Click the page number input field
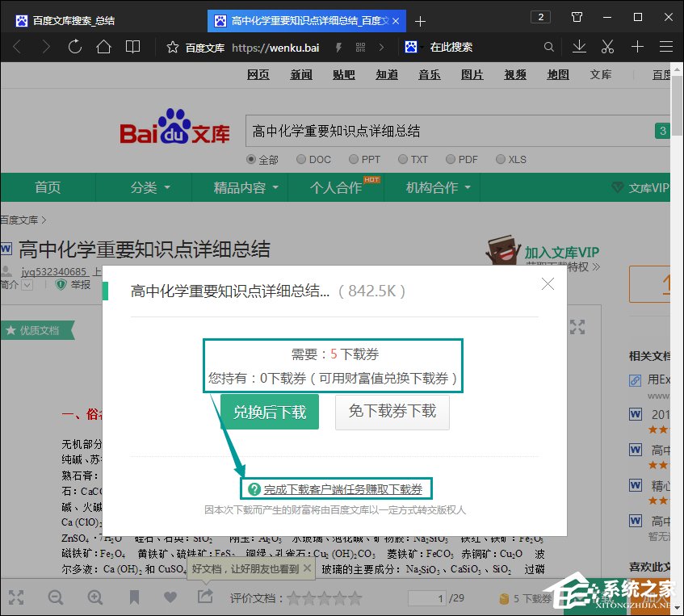The width and height of the screenshot is (684, 616). click(x=427, y=598)
